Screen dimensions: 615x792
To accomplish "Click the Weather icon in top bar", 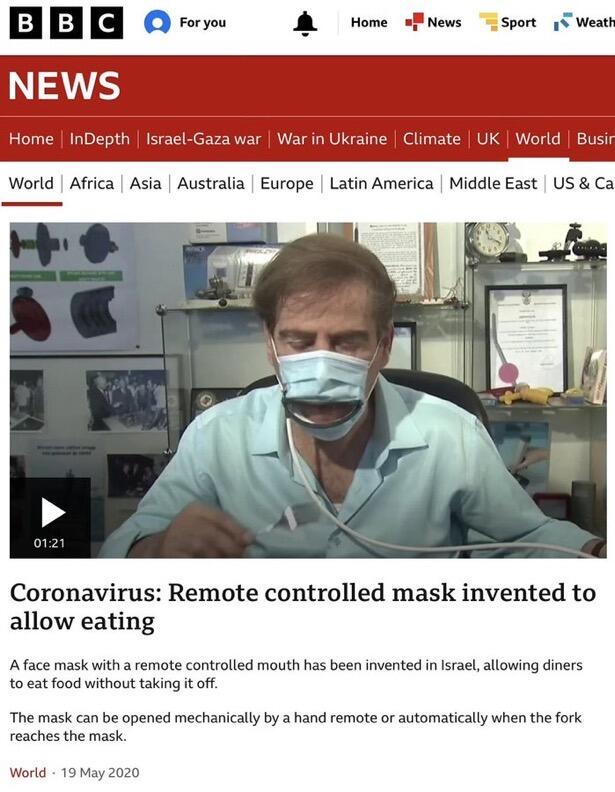I will [x=562, y=22].
